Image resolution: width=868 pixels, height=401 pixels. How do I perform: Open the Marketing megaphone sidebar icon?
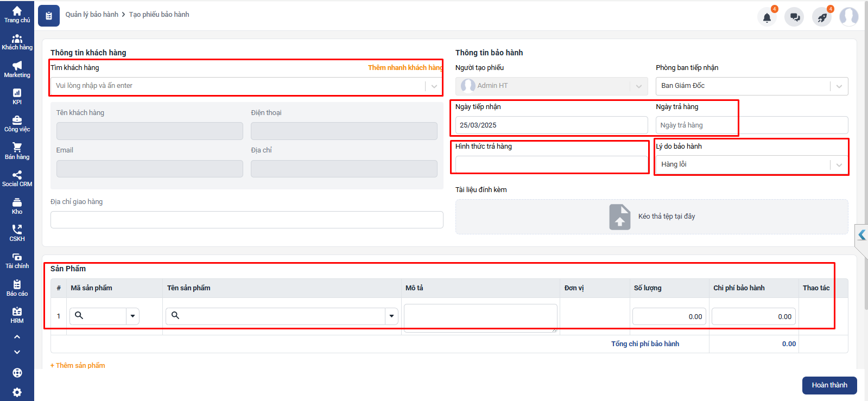click(17, 69)
